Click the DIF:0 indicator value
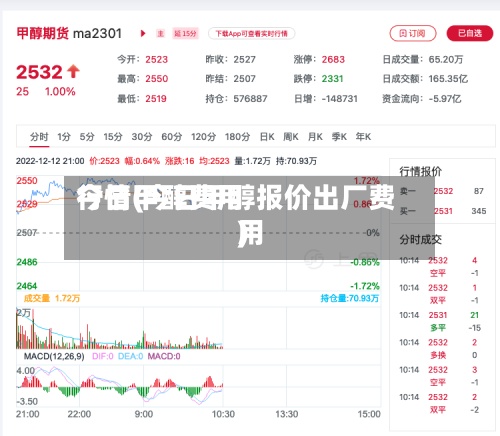The height and width of the screenshot is (436, 500). click(103, 356)
